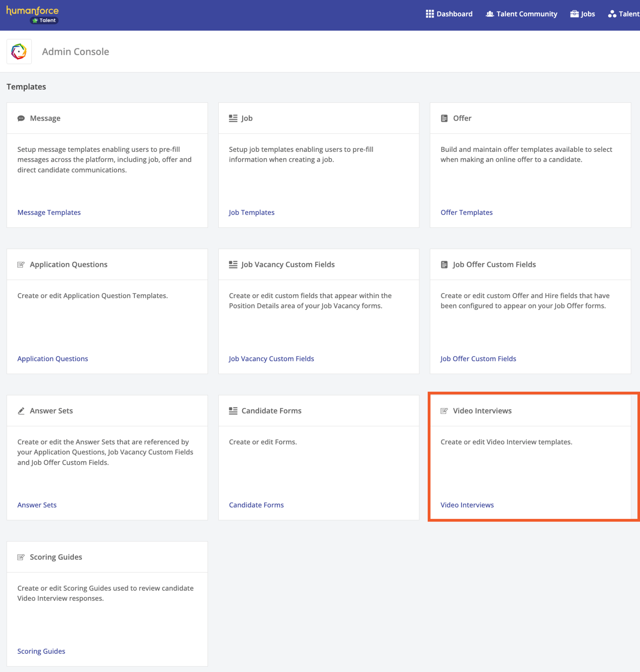Click the Dashboard grid icon
This screenshot has height=672, width=640.
click(429, 14)
